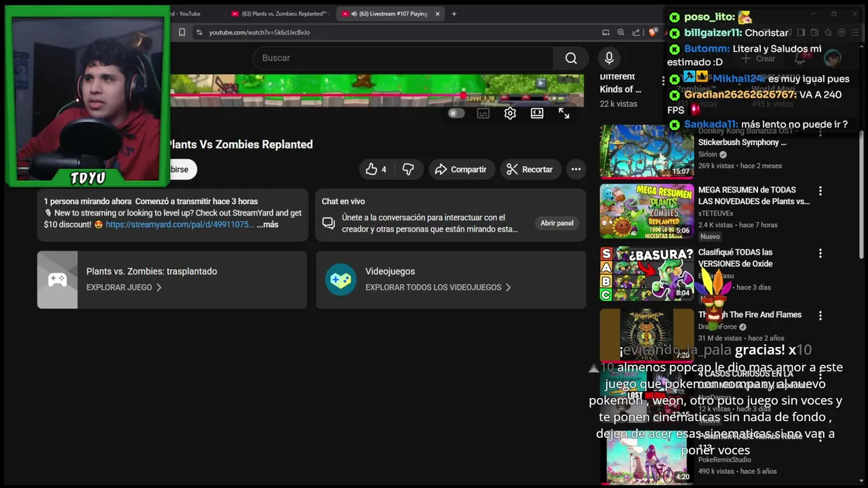Click the chat icon in Chat en vivo

pyautogui.click(x=328, y=223)
